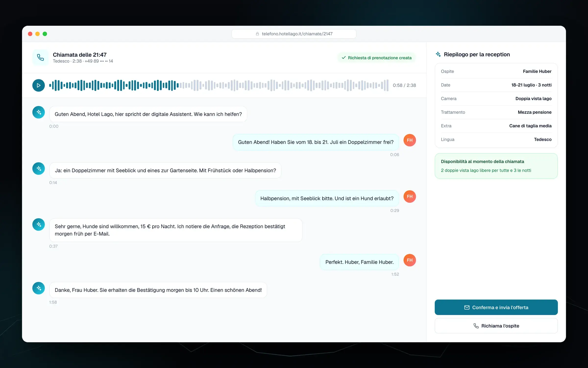Click Richiama l'ospite button

(x=496, y=326)
